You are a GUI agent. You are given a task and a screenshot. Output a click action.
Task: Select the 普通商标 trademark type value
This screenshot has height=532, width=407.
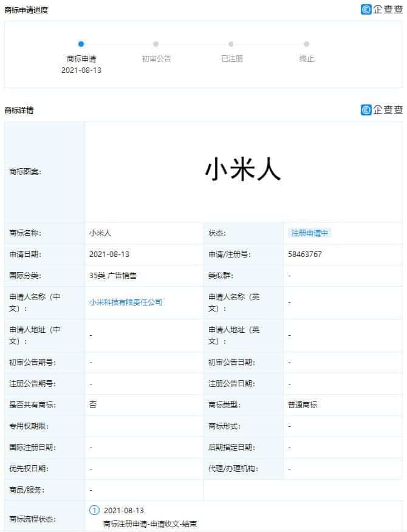[x=303, y=404]
